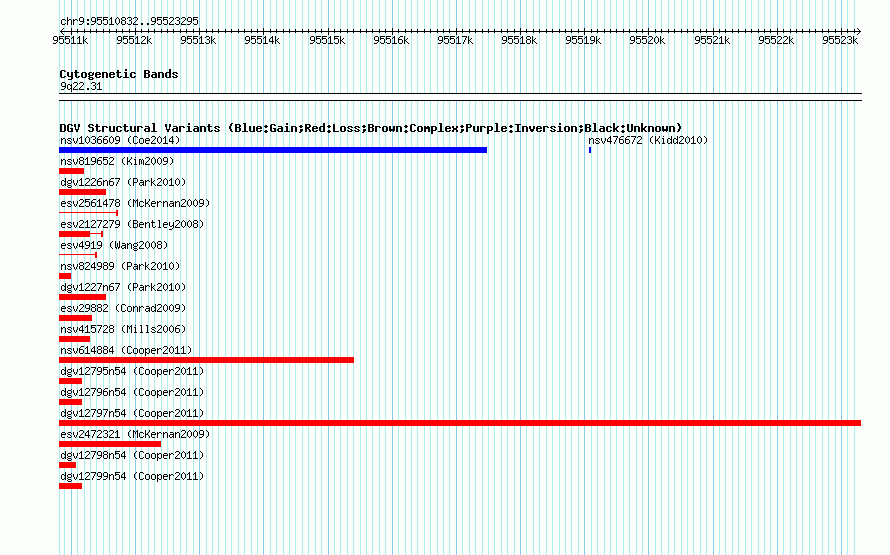Open nsv415728 (Mills2006) variant label
Screen dimensions: 890x555
click(123, 329)
